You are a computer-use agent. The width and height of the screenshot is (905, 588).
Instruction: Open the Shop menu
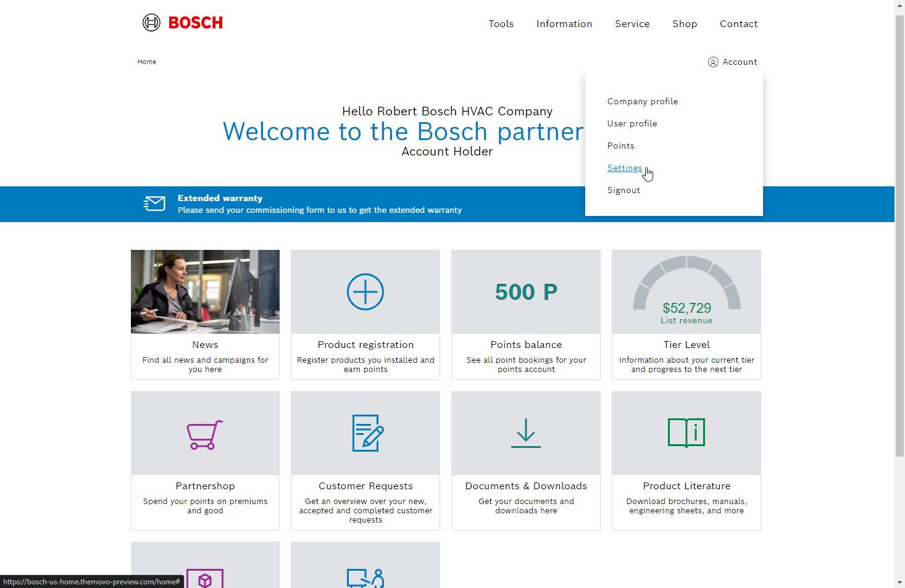[685, 24]
